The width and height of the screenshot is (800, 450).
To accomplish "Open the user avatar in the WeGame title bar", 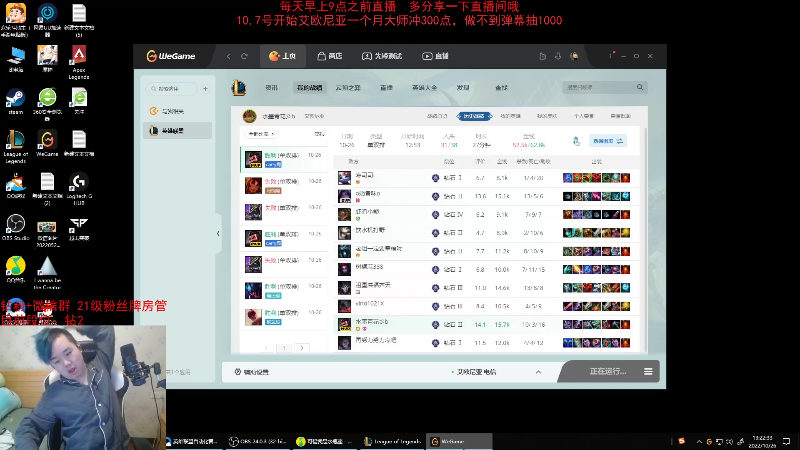I will [x=574, y=56].
